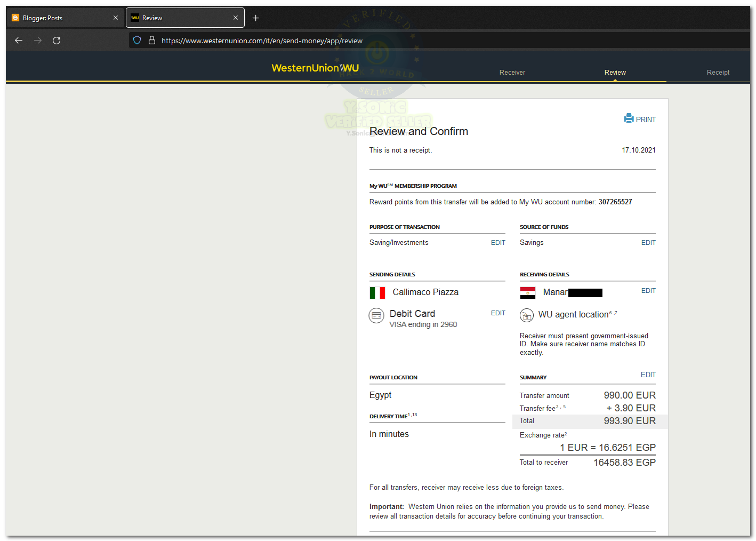Viewport: 756px width, 541px height.
Task: Click the account number 307265527
Action: coord(615,202)
